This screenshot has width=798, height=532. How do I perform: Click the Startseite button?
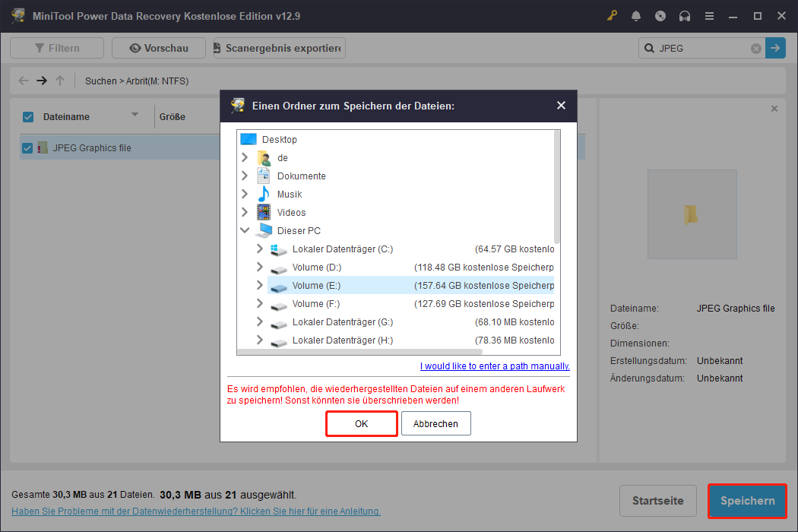tap(657, 500)
